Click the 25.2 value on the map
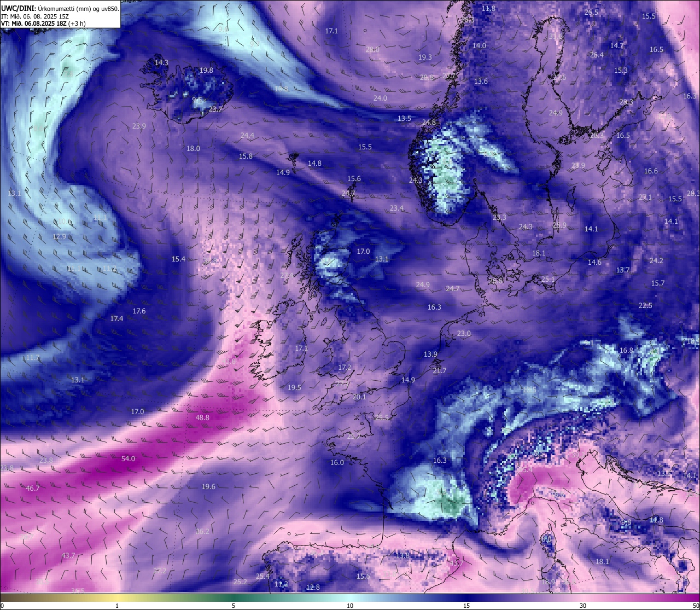The image size is (700, 610). (x=240, y=582)
